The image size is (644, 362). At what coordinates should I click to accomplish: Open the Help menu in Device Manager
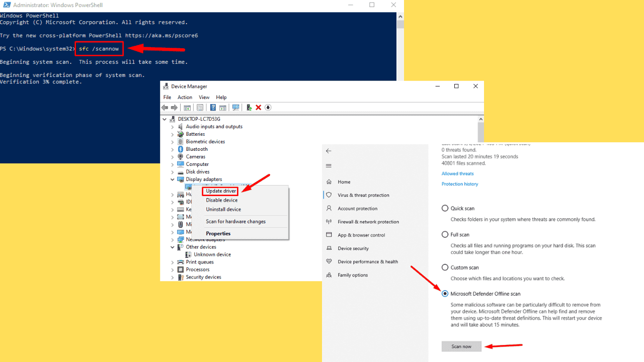221,98
